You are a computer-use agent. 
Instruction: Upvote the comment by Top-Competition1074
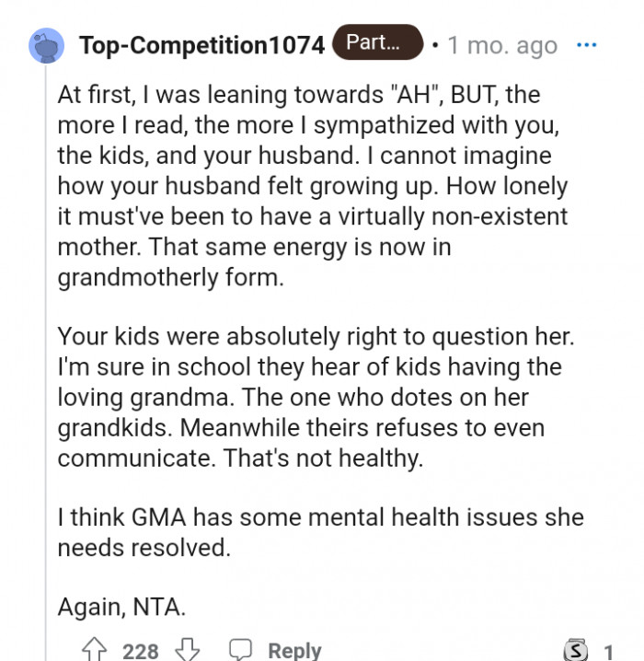tap(95, 650)
